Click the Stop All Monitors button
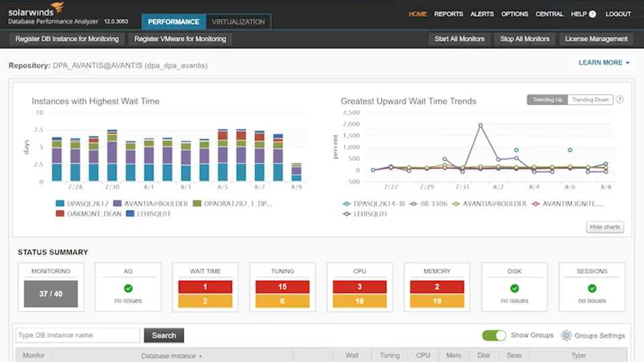The image size is (644, 362). [525, 39]
